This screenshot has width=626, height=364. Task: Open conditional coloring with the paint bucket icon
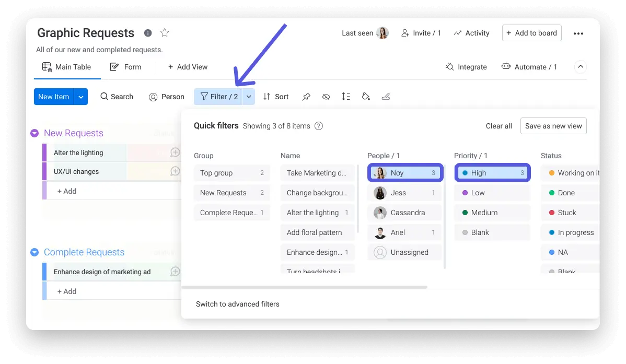(x=366, y=96)
